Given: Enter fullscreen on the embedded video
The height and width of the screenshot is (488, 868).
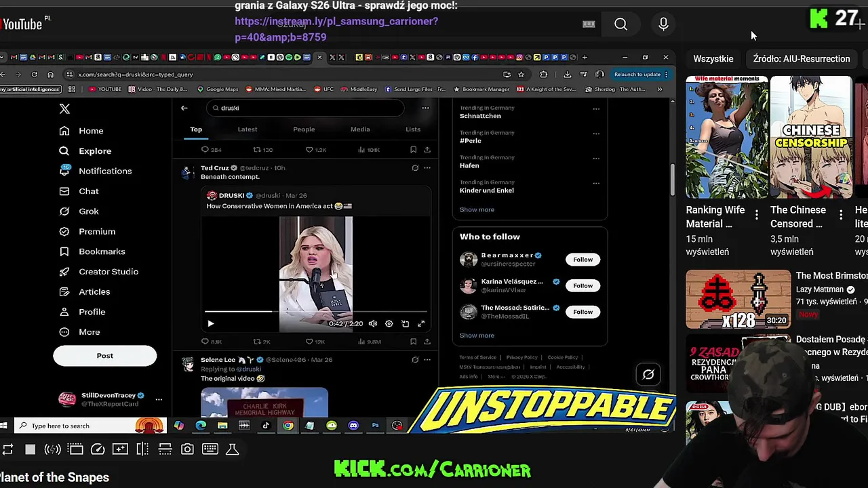Looking at the screenshot, I should tap(421, 324).
